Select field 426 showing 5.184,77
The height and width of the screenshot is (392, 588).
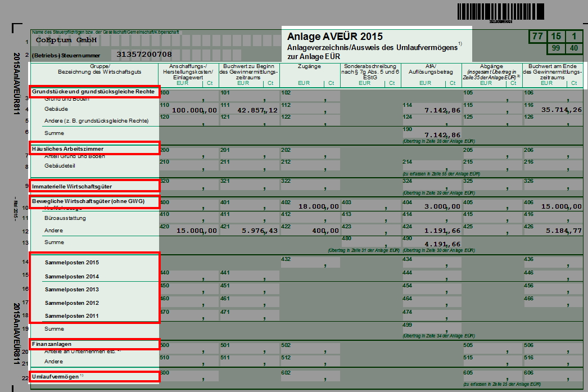click(x=553, y=230)
